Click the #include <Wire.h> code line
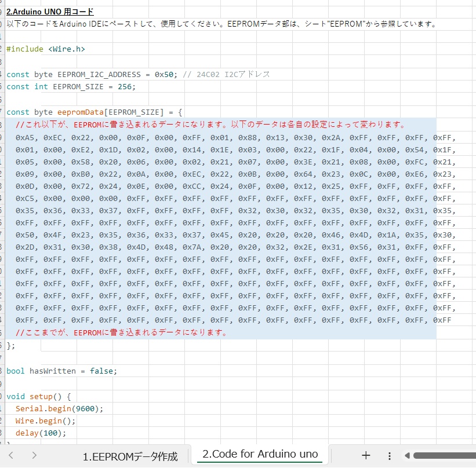This screenshot has width=476, height=468. coord(46,49)
